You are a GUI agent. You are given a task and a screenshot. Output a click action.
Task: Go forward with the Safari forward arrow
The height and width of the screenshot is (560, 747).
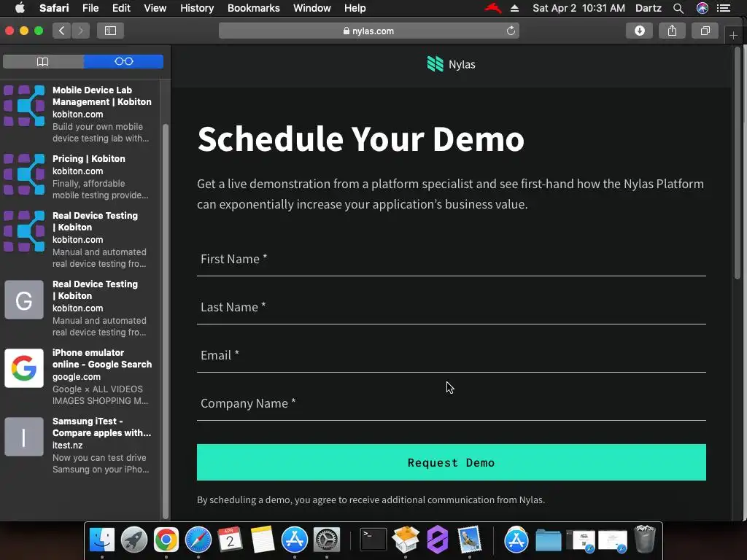coord(80,31)
